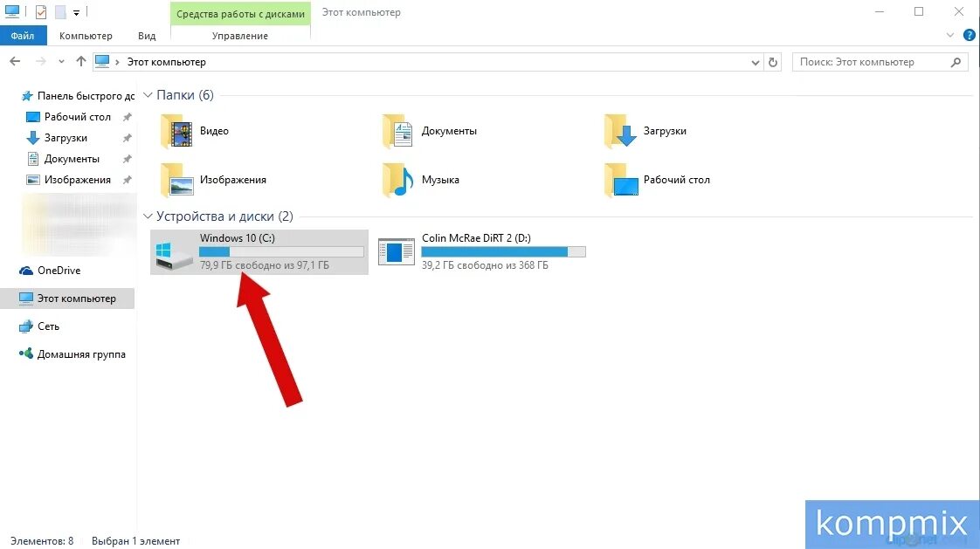Click the forward navigation arrow
This screenshot has height=549, width=980.
coord(41,61)
